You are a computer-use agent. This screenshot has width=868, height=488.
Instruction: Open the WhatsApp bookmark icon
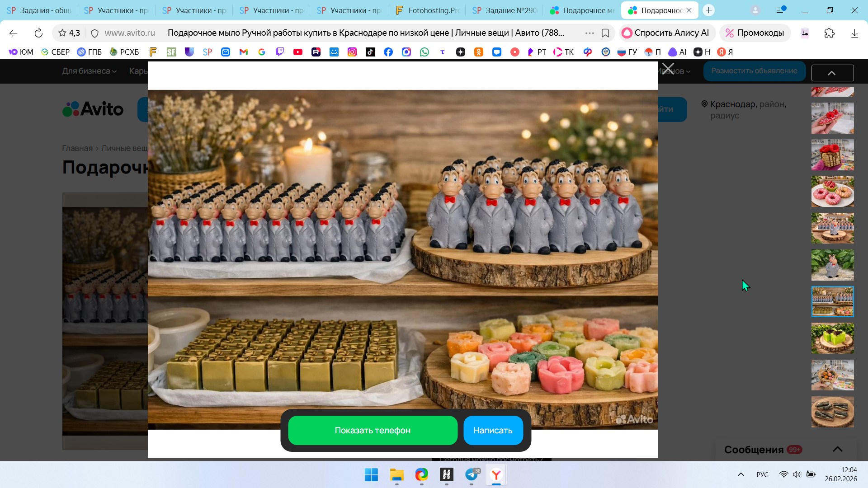pos(424,52)
